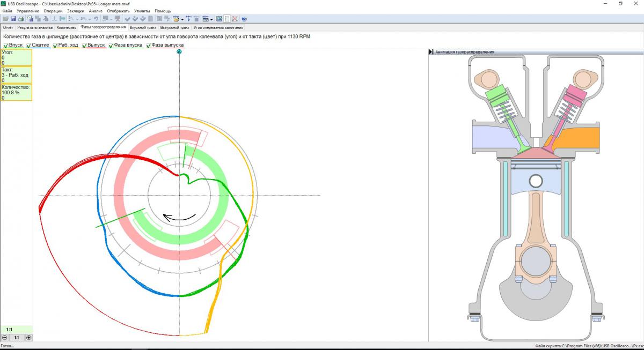This screenshot has height=350, width=644.
Task: Open the Анализ menu
Action: (x=96, y=11)
